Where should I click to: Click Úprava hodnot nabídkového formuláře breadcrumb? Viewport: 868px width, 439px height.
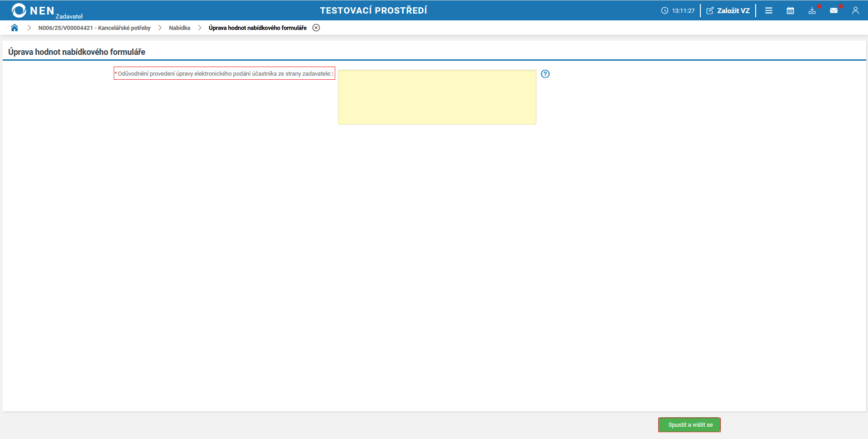(258, 28)
